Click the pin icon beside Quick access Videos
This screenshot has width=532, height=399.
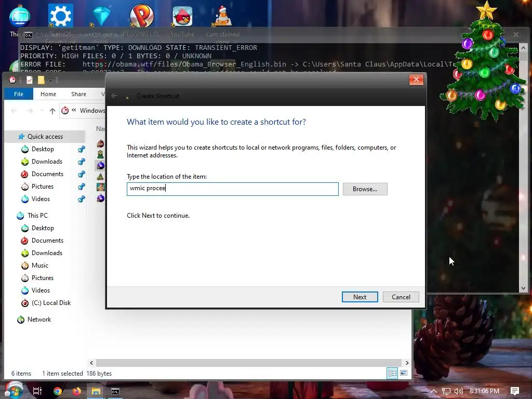click(x=82, y=199)
